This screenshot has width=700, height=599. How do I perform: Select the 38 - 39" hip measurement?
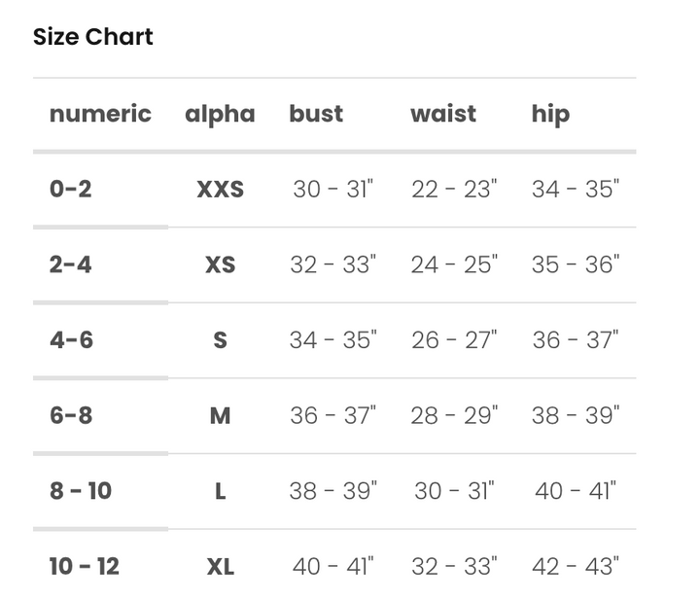coord(576,416)
